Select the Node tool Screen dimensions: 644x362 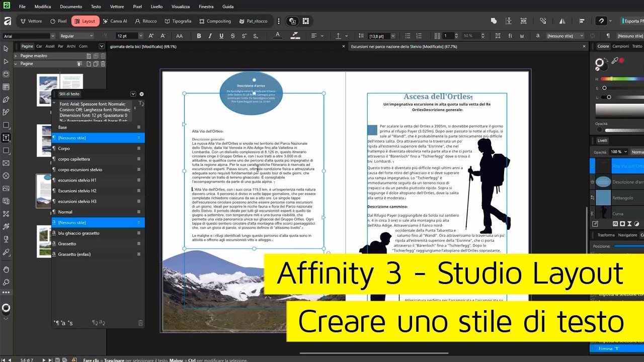pyautogui.click(x=6, y=61)
